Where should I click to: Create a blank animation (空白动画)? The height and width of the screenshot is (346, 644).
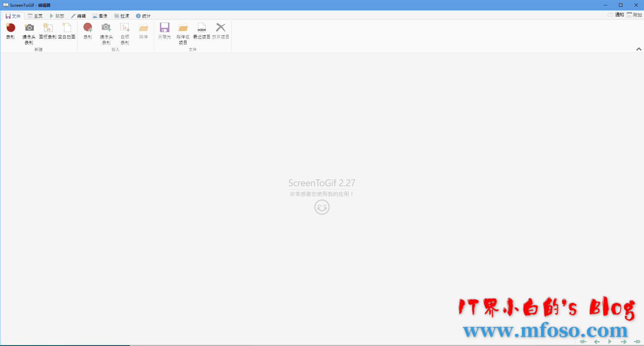(x=67, y=31)
